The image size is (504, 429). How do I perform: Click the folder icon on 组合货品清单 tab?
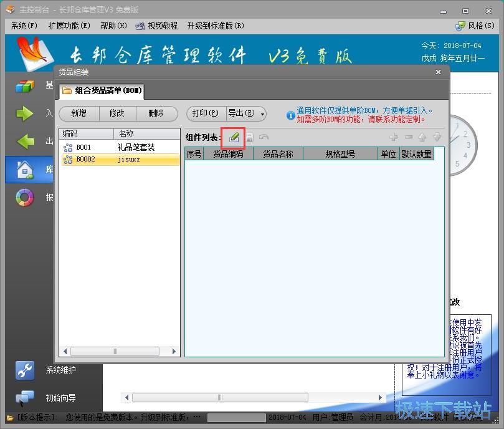[x=67, y=91]
